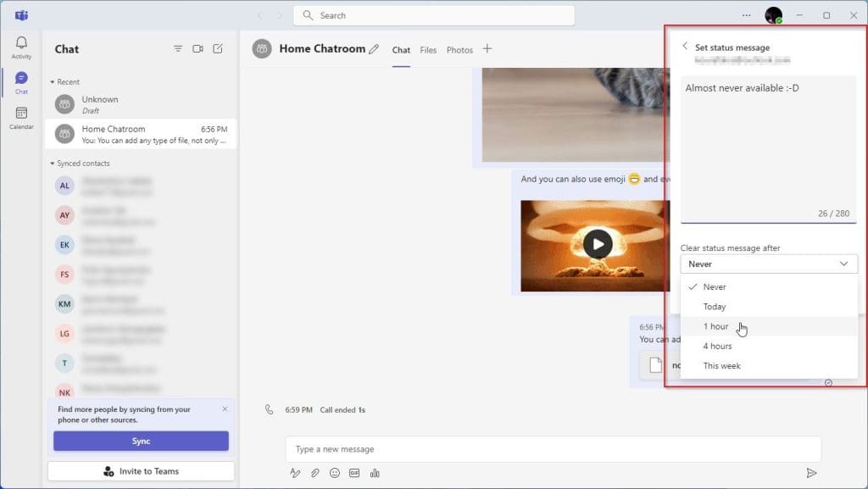Start a new chat with compose icon
Screen dimensions: 868x489
218,48
